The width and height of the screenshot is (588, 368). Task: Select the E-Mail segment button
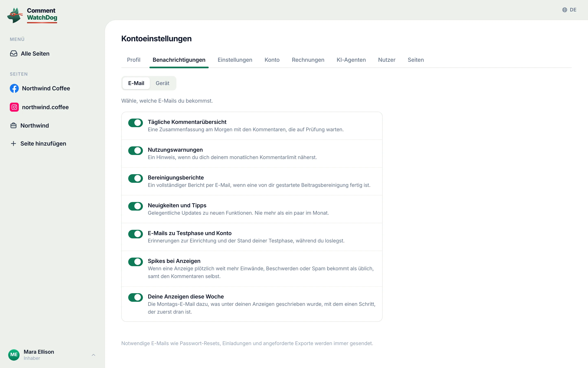pos(136,83)
